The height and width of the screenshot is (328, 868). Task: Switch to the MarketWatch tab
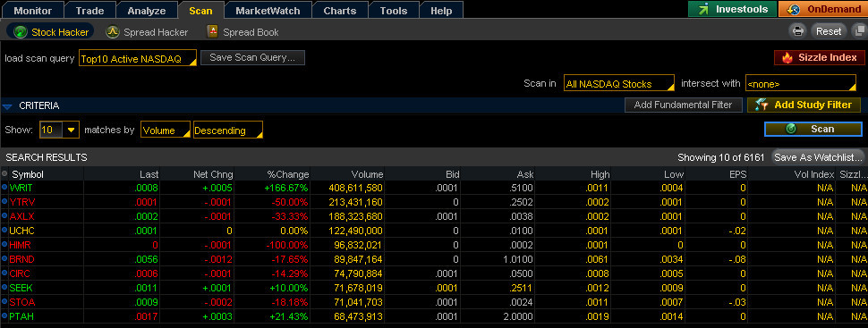click(x=268, y=11)
